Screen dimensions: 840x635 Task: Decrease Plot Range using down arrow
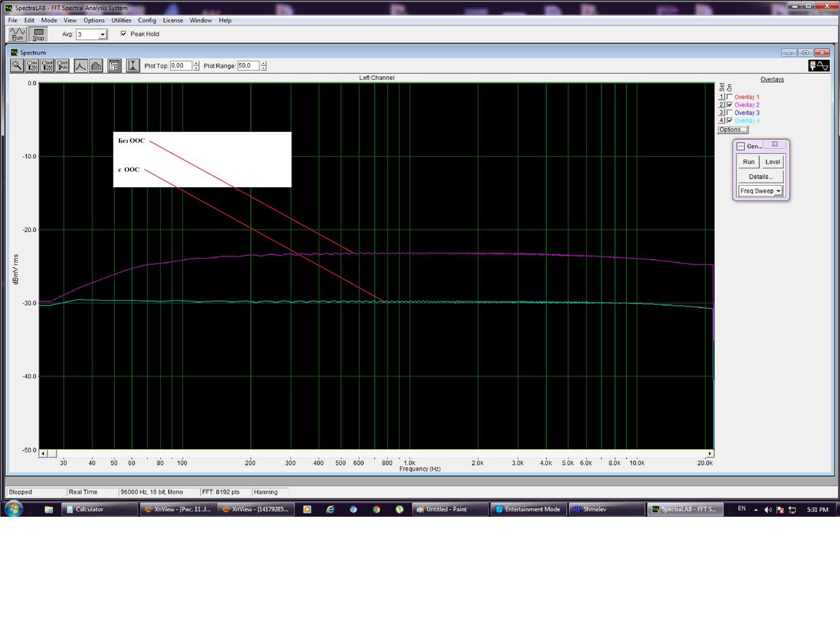point(263,68)
